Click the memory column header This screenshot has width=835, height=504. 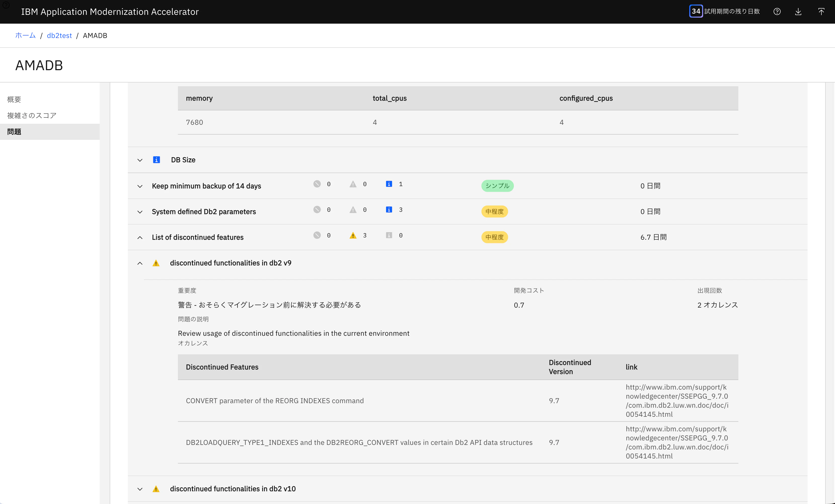point(199,98)
